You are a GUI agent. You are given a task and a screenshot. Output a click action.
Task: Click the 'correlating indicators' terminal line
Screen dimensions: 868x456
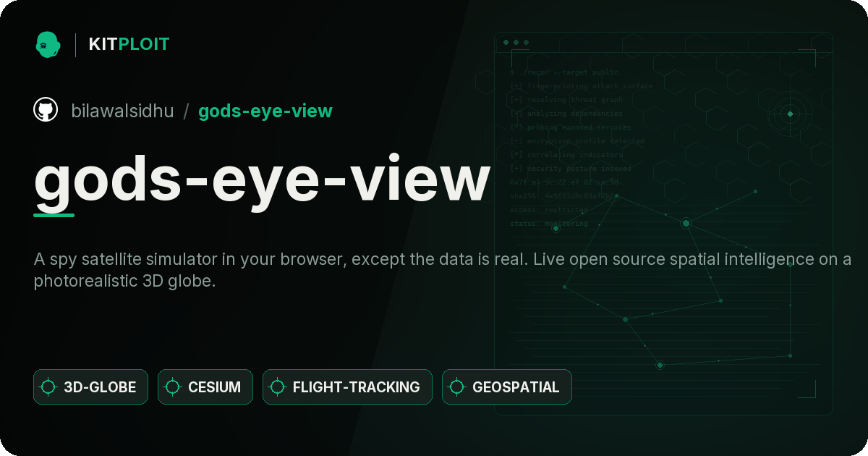(566, 155)
